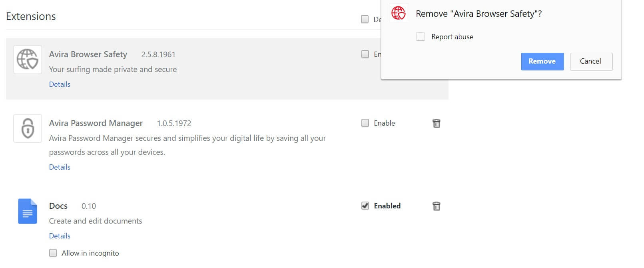Click the Avira Password Manager lock icon
Image resolution: width=644 pixels, height=268 pixels.
click(x=28, y=128)
